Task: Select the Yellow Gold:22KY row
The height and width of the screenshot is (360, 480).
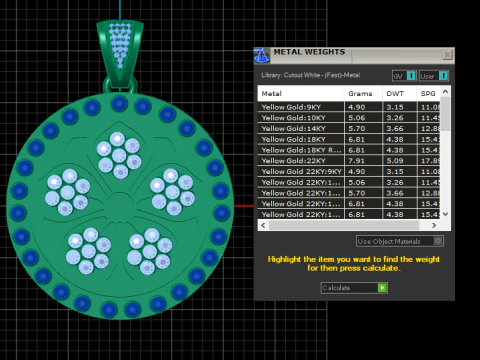Action: pos(349,161)
